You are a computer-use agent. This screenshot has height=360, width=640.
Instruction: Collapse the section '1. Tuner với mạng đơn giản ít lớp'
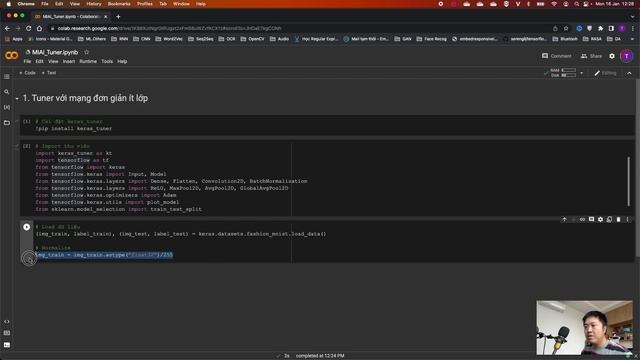[x=17, y=98]
